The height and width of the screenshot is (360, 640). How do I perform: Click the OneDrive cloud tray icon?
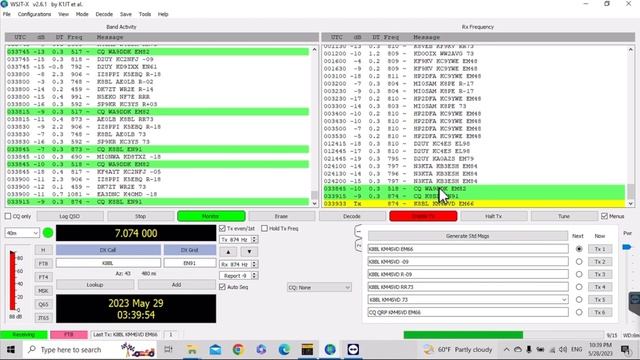point(518,350)
